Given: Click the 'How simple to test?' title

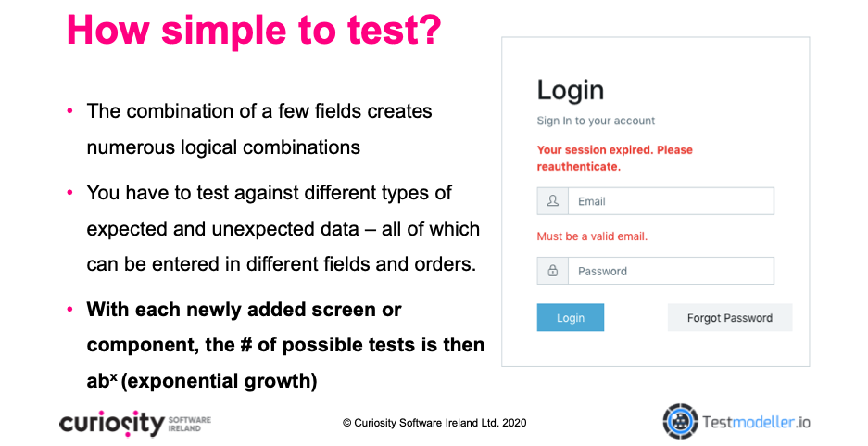Looking at the screenshot, I should (254, 29).
